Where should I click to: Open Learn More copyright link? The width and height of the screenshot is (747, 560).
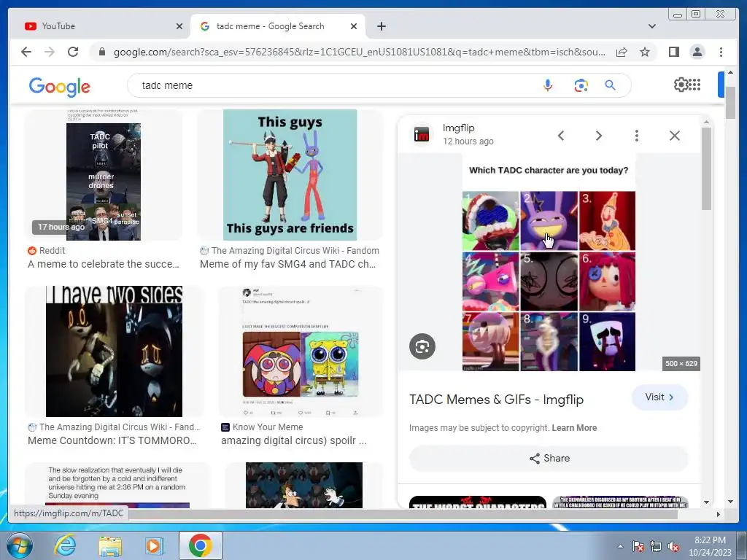tap(574, 427)
